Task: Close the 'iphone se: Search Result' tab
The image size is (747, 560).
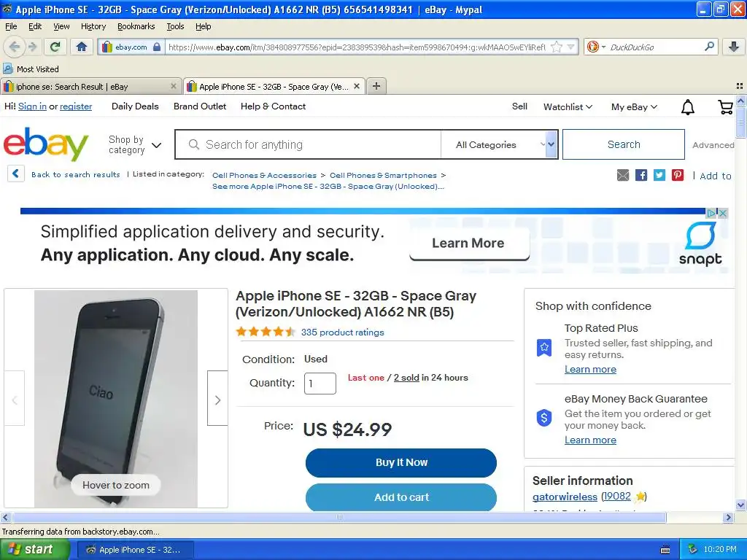Action: tap(174, 86)
